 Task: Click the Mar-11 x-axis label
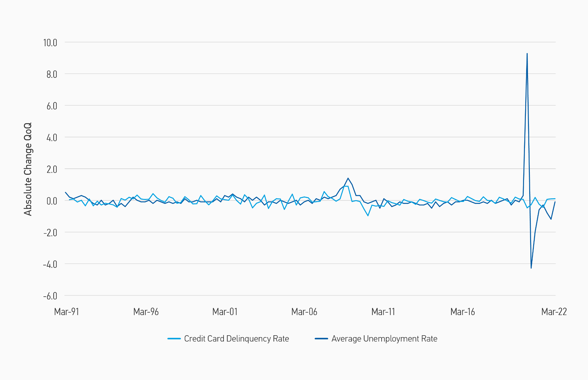(x=383, y=312)
